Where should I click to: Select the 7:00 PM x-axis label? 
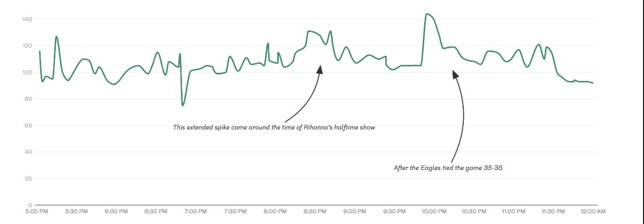196,212
